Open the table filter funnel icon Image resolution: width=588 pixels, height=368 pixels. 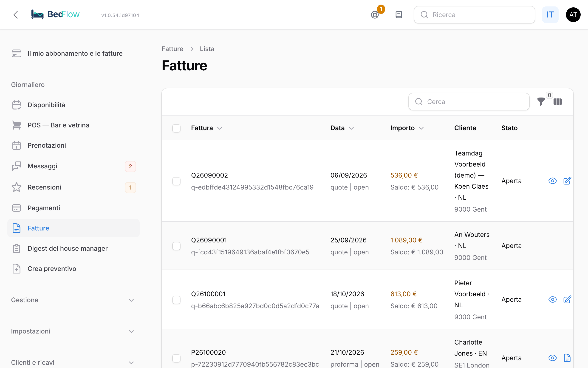pyautogui.click(x=541, y=101)
